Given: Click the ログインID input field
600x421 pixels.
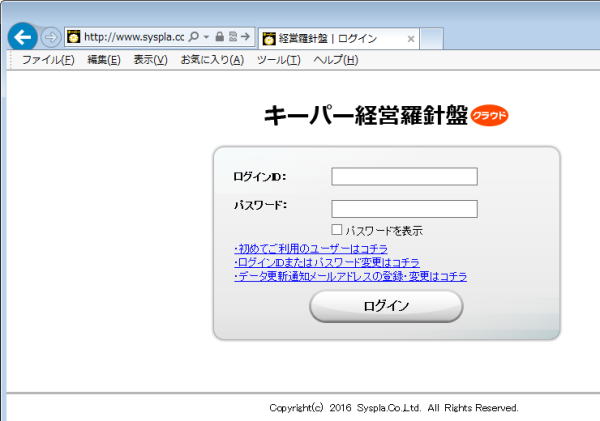Looking at the screenshot, I should coord(404,176).
